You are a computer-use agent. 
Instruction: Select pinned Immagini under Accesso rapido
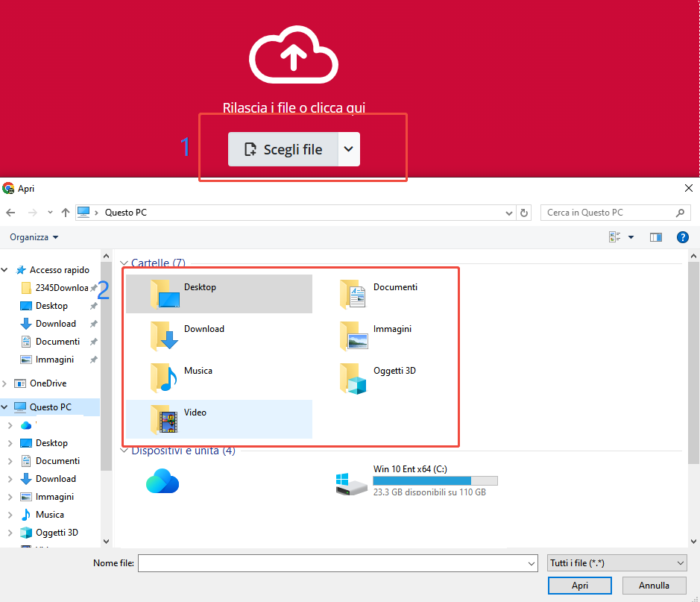[x=54, y=360]
